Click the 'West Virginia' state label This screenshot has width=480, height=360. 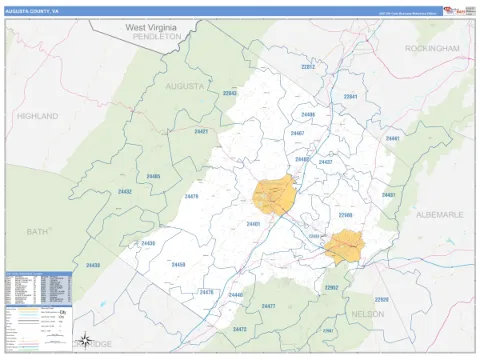point(151,27)
